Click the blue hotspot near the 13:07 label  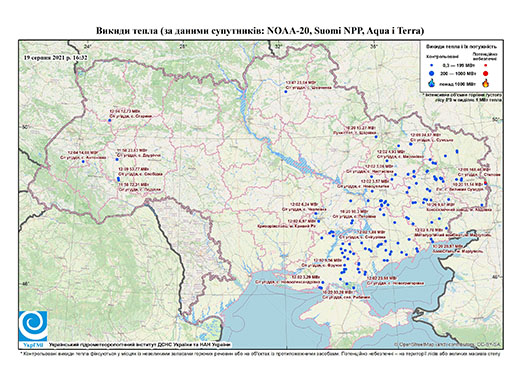pyautogui.click(x=286, y=92)
